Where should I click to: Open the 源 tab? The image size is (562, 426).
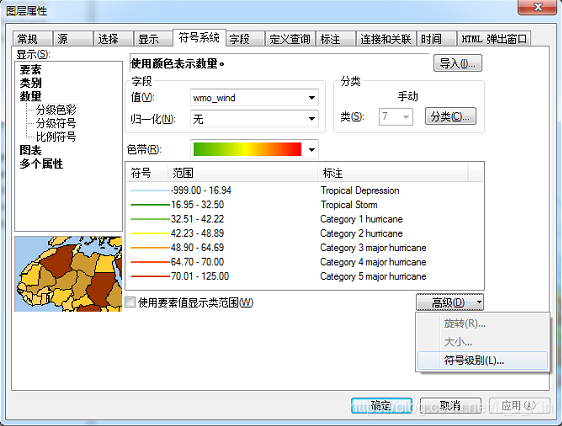73,39
